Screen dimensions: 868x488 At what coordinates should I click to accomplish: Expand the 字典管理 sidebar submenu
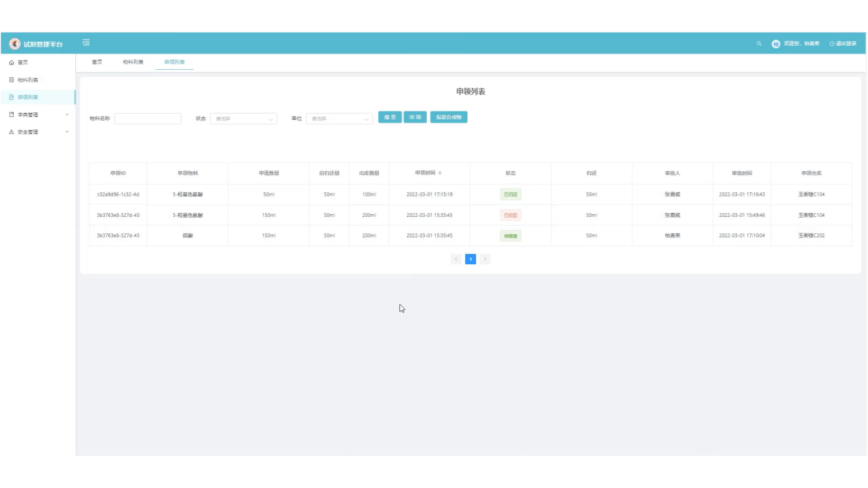(x=66, y=114)
